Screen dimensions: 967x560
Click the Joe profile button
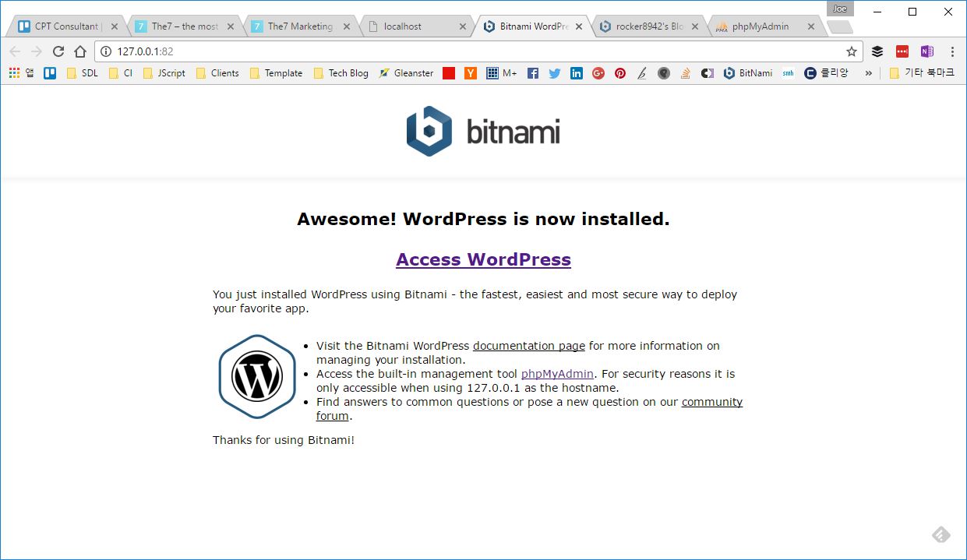pyautogui.click(x=839, y=9)
